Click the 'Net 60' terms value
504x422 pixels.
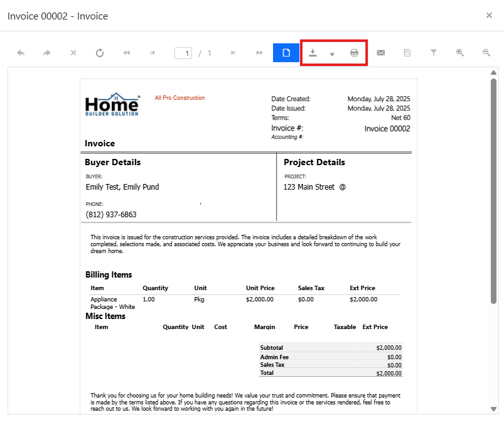pos(400,117)
